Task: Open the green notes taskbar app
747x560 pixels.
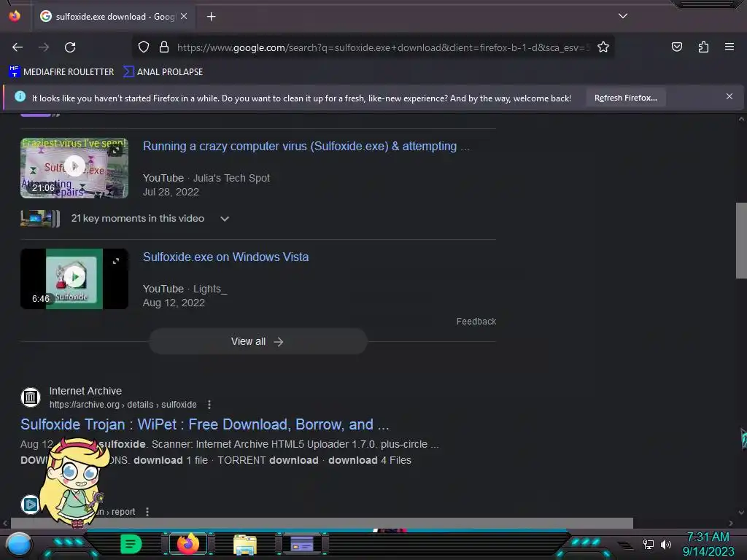Action: coord(131,544)
